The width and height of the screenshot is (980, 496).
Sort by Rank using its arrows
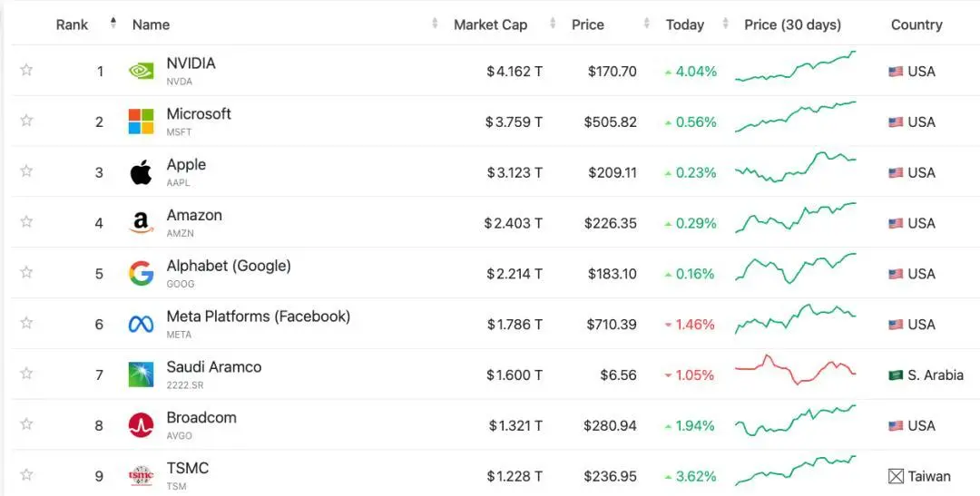[113, 24]
